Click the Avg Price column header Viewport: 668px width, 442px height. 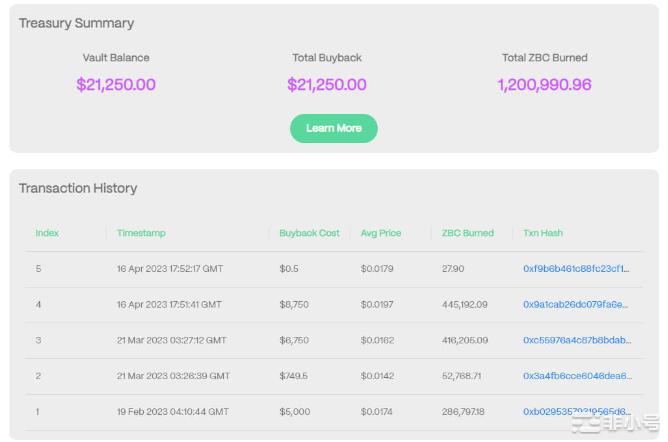point(381,233)
